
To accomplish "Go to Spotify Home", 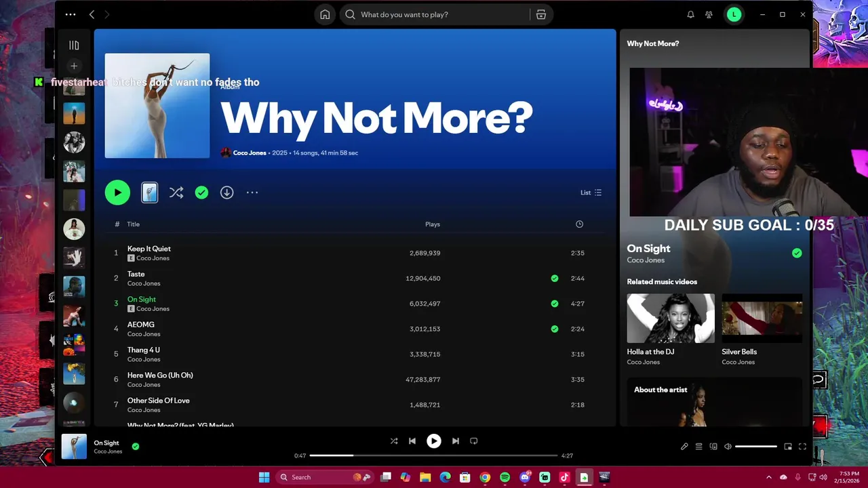I will [325, 14].
